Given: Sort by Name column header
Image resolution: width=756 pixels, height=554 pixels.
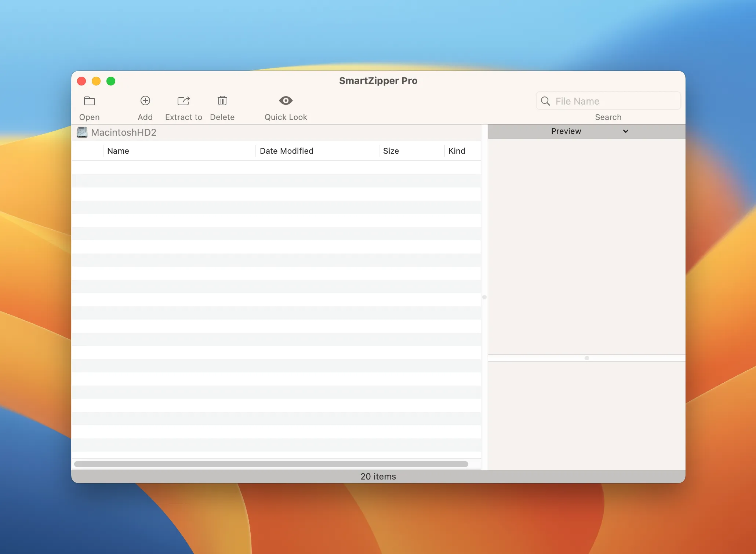Looking at the screenshot, I should [x=118, y=151].
